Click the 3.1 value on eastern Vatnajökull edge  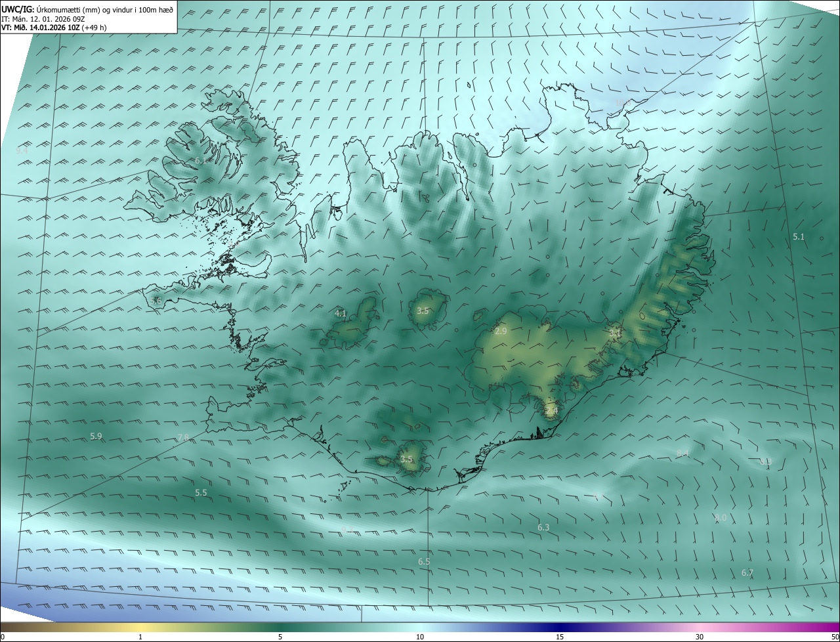click(615, 333)
